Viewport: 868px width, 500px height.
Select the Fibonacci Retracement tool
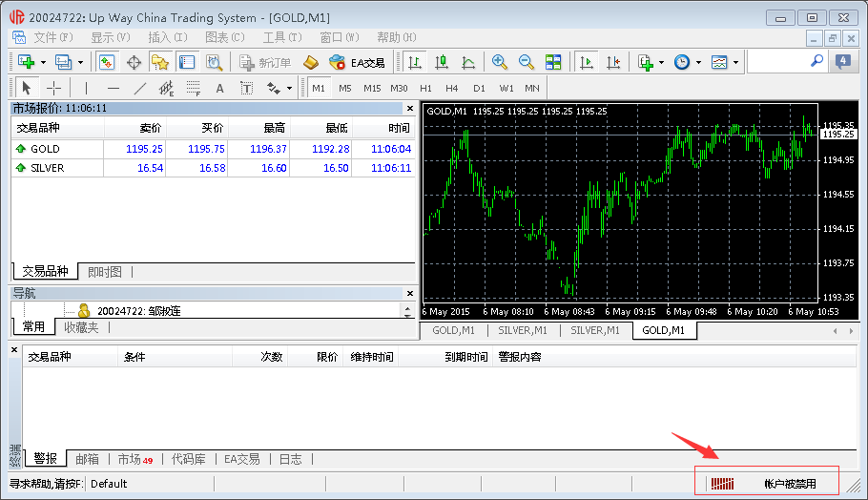point(194,88)
